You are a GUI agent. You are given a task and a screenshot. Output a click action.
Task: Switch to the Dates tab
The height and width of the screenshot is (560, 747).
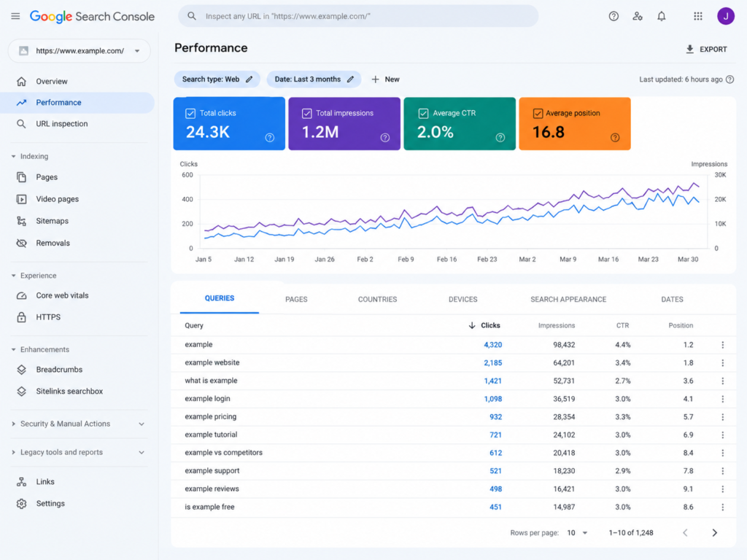click(672, 300)
